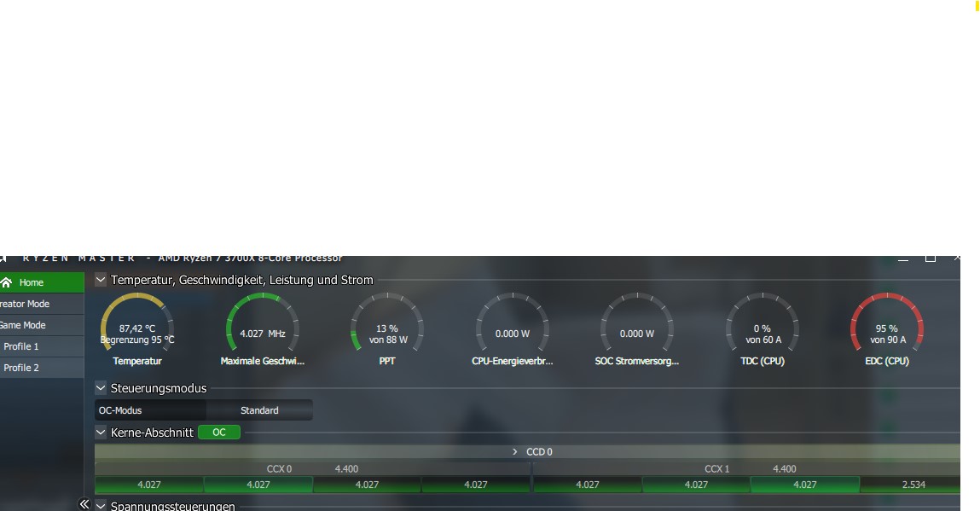Collapse the Spannungssteuerungen section
980x511 pixels.
[x=101, y=505]
